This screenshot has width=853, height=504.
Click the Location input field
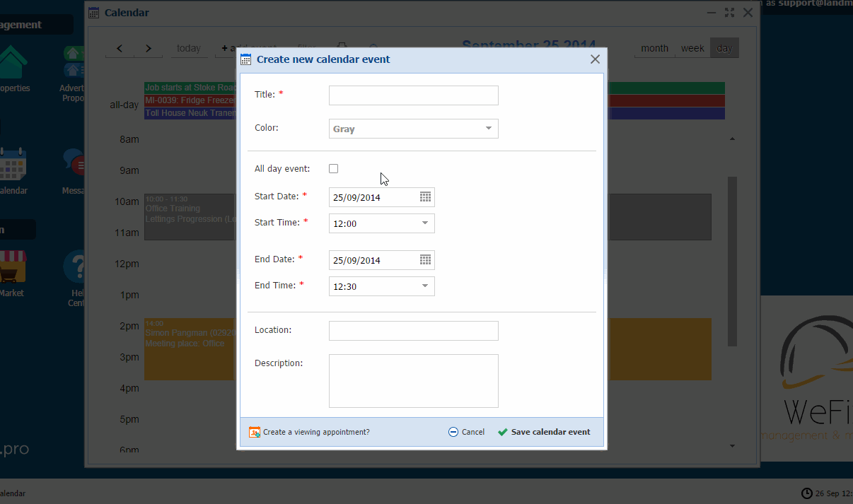414,331
